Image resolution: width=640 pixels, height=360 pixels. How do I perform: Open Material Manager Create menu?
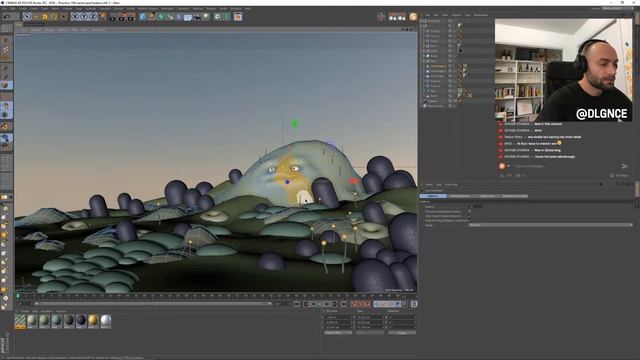[25, 311]
